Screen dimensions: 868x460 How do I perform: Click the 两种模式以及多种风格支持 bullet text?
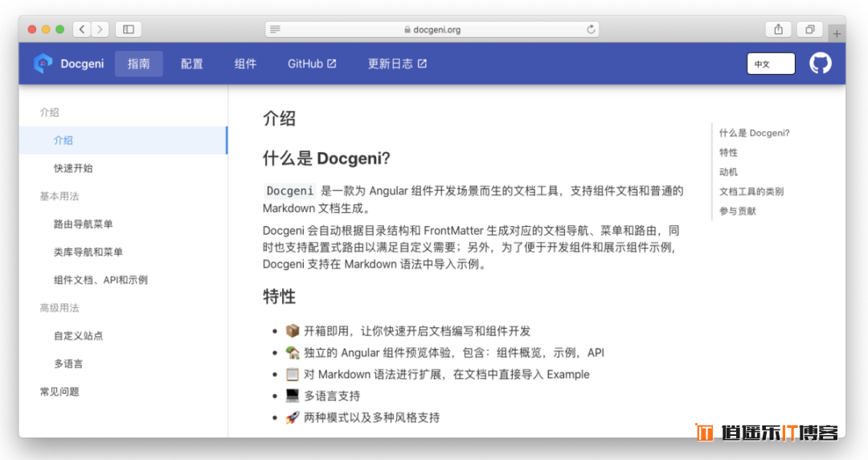tap(372, 417)
